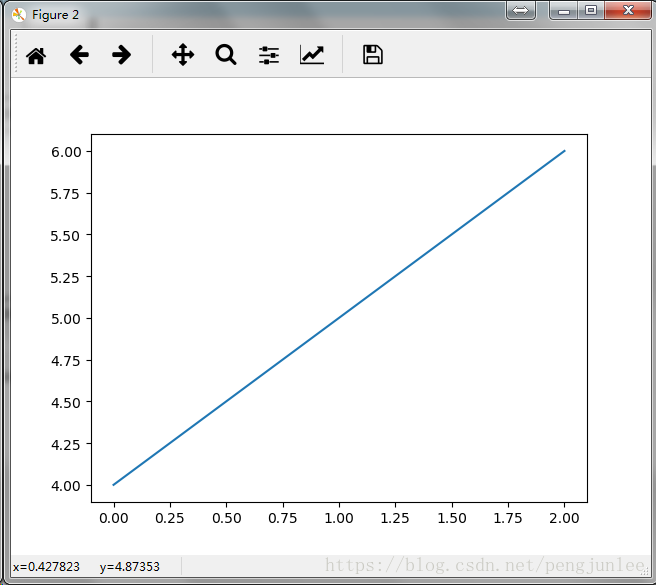Click the double-arrow button in title bar
The image size is (656, 585).
521,10
